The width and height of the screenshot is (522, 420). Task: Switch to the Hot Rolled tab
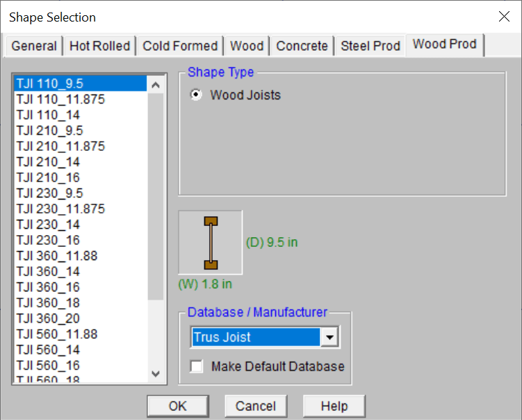pyautogui.click(x=99, y=46)
